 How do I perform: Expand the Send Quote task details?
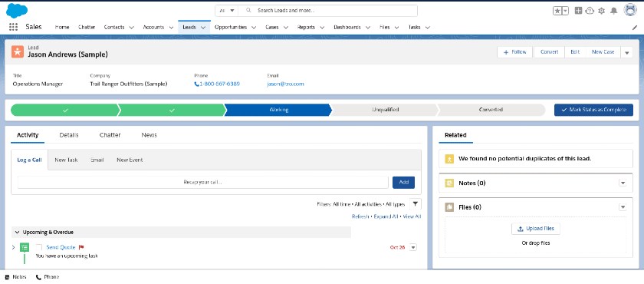tap(13, 247)
